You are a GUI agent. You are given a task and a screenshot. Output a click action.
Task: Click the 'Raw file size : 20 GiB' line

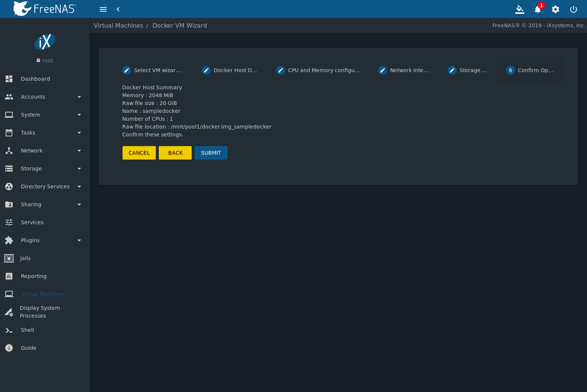[x=149, y=103]
